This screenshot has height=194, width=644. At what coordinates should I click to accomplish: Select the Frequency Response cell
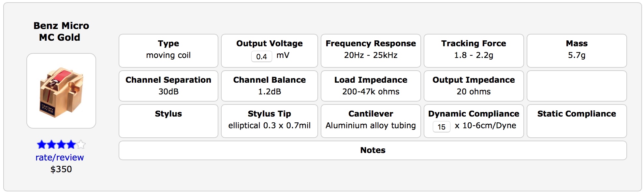tap(371, 51)
